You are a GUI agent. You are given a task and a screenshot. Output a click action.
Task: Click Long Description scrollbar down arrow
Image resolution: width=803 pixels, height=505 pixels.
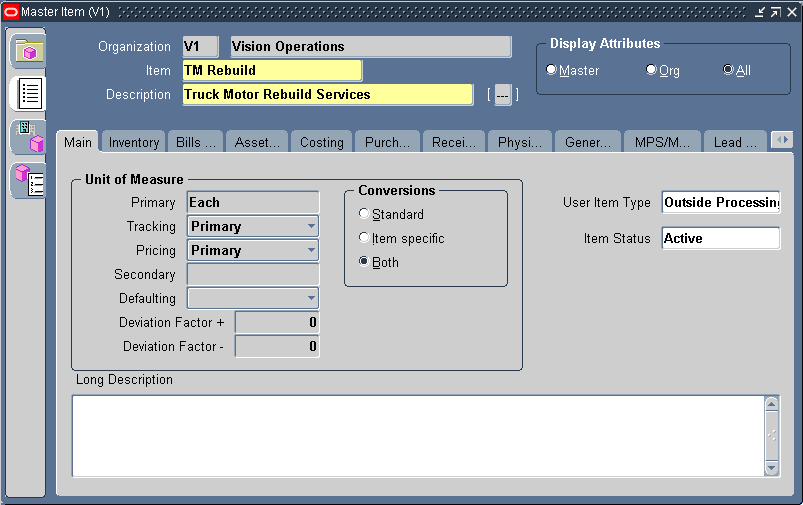(x=771, y=468)
